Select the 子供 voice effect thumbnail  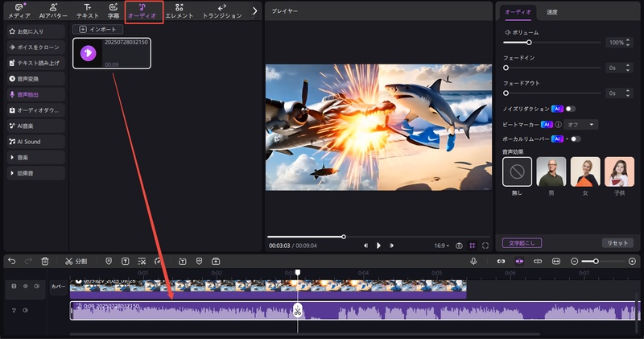619,172
